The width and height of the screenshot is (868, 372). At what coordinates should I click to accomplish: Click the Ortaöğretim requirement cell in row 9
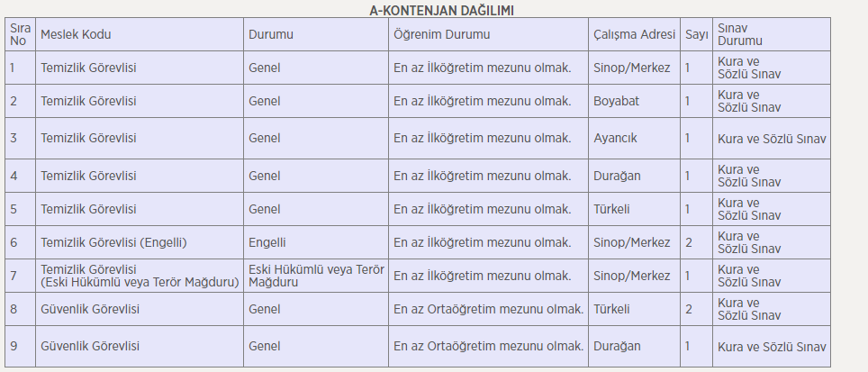pyautogui.click(x=489, y=346)
